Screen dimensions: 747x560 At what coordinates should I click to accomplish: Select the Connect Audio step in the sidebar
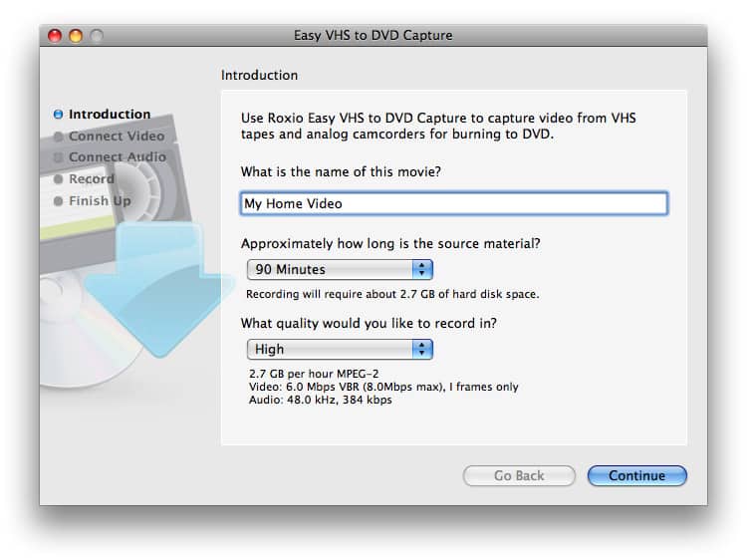(118, 157)
